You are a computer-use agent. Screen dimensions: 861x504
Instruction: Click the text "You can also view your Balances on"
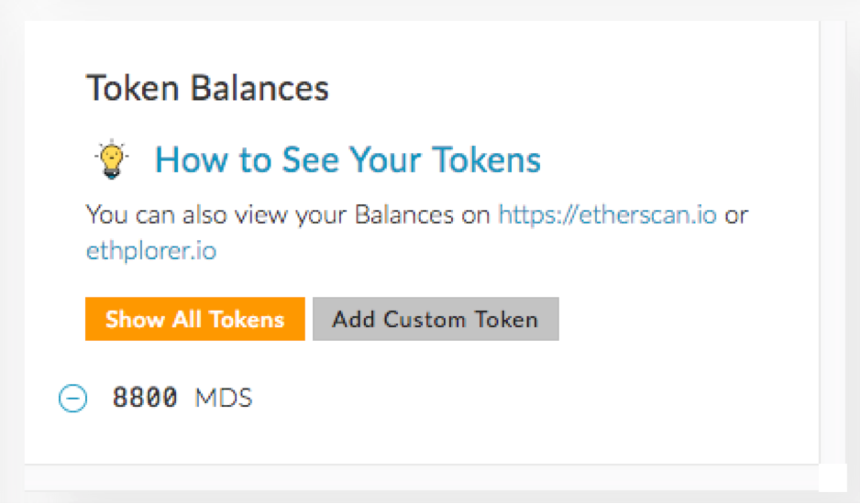pos(289,215)
